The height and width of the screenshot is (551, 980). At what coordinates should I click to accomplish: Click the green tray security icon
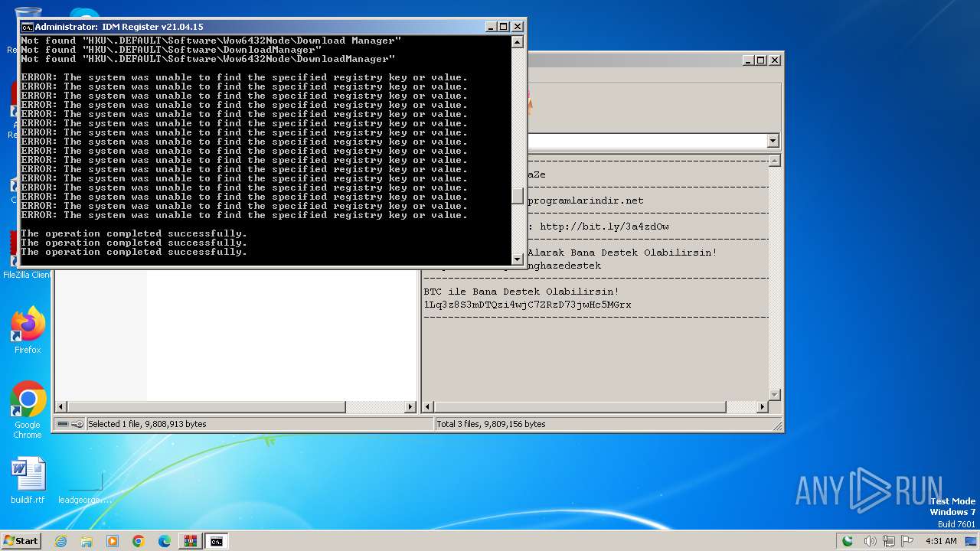pyautogui.click(x=848, y=541)
